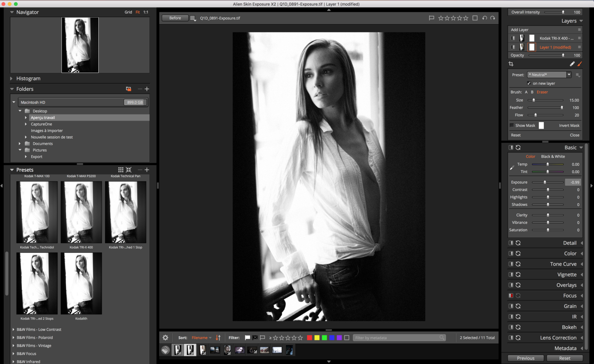Click the rotate right icon
This screenshot has height=364, width=594.
coord(493,18)
